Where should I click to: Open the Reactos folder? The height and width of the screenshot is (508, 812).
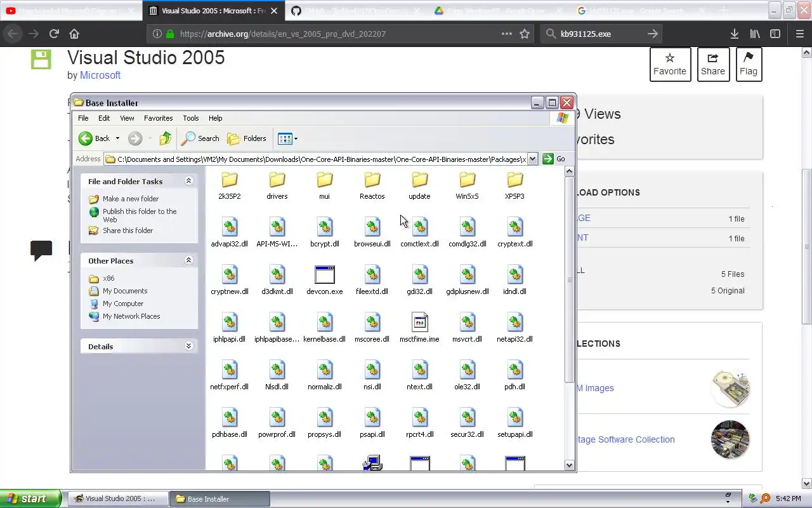[372, 180]
